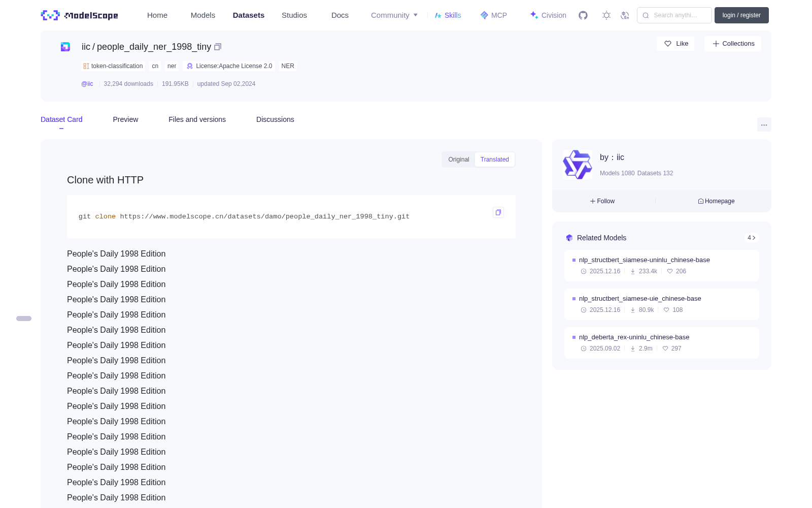812x508 pixels.
Task: Click the '32,294 downloads' text
Action: 128,84
